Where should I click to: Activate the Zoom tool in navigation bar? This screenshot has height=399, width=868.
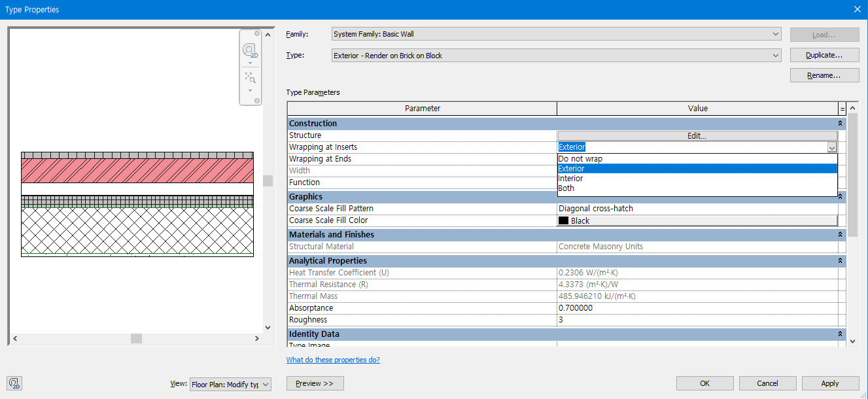[x=250, y=77]
